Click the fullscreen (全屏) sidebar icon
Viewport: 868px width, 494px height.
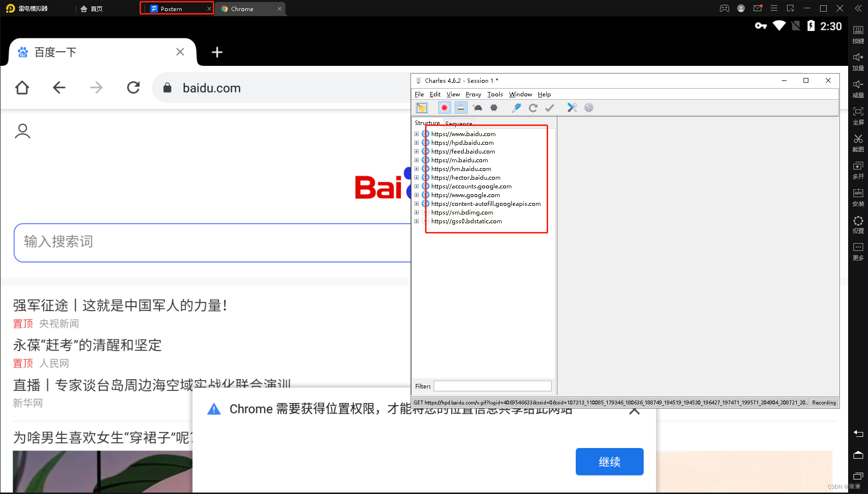(858, 116)
